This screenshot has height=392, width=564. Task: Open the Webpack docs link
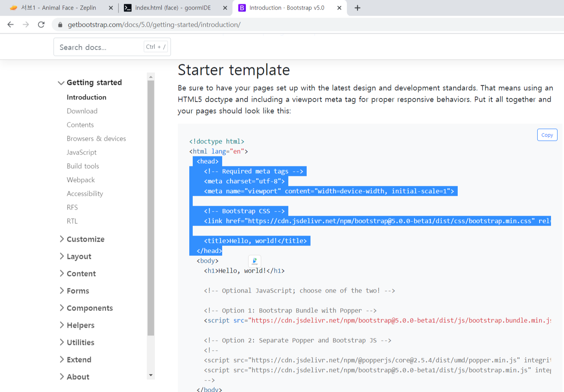[x=81, y=180]
